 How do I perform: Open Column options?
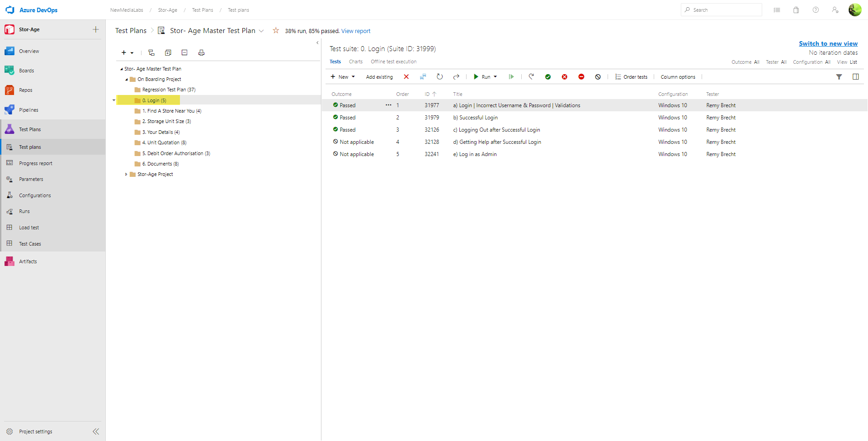tap(678, 77)
